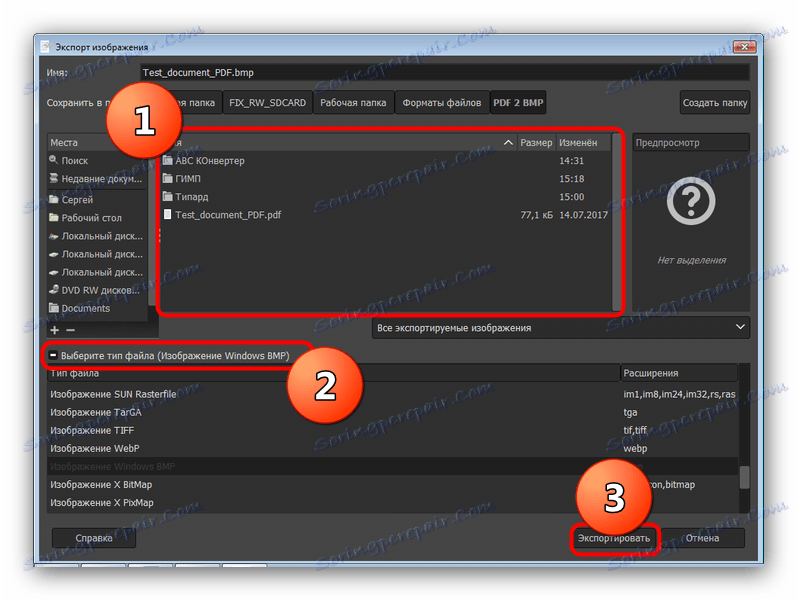Select DVD RW drive in Places
This screenshot has width=797, height=600.
click(97, 290)
